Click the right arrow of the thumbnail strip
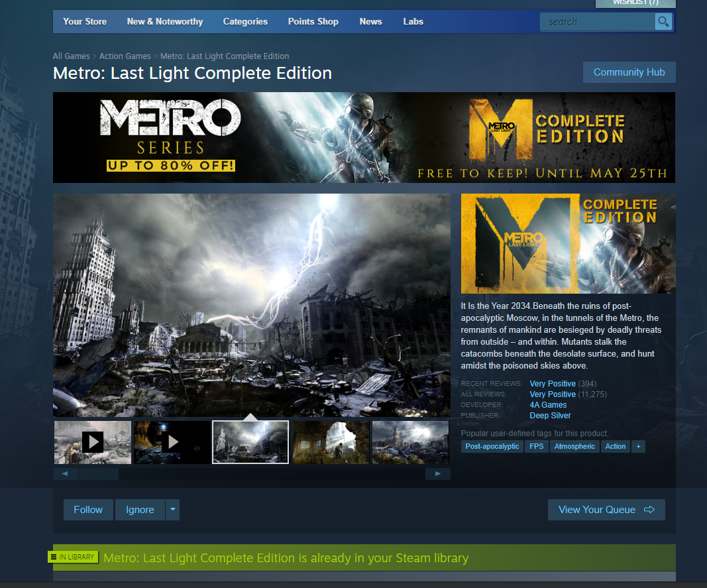Screen dimensions: 707x588 point(438,474)
